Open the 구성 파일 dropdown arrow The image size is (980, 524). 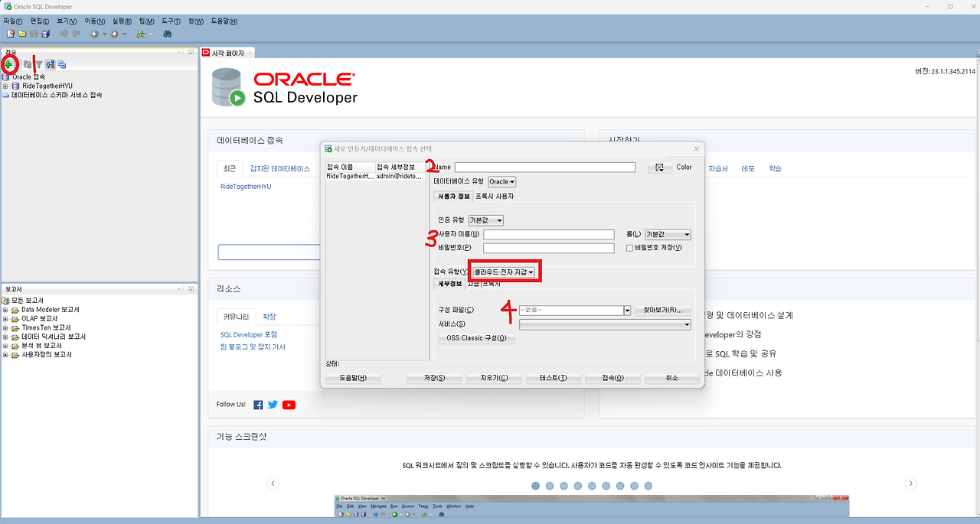627,311
